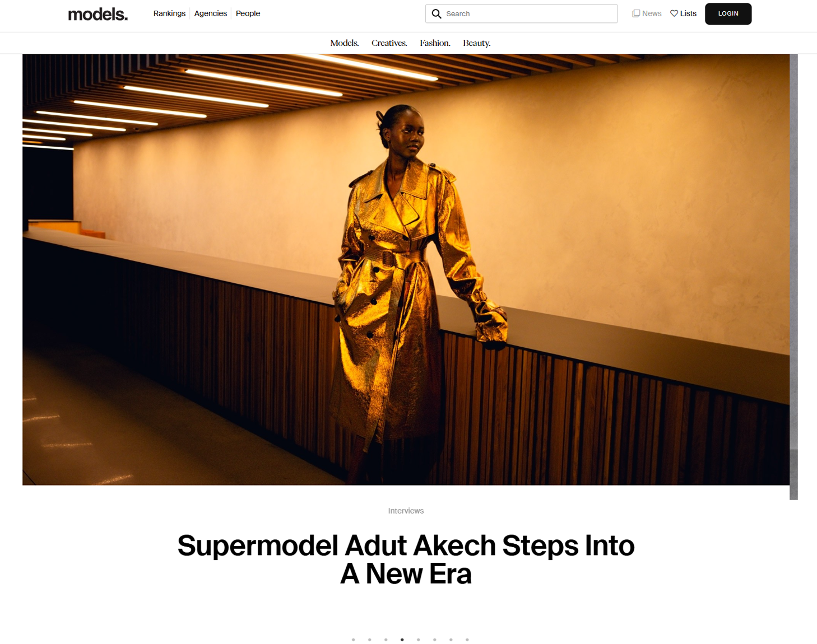Viewport: 817px width, 644px height.
Task: Click the LOGIN button
Action: tap(728, 13)
